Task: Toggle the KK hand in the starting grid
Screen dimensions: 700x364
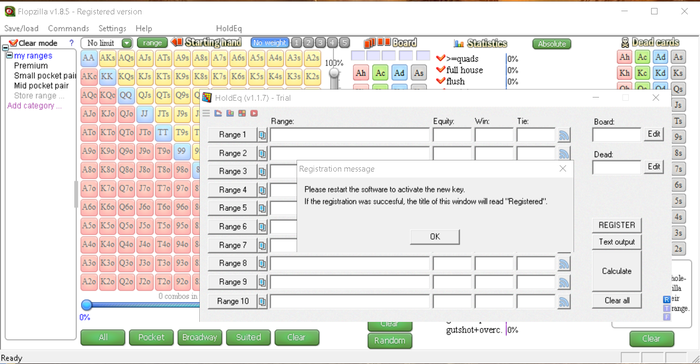Action: 107,76
